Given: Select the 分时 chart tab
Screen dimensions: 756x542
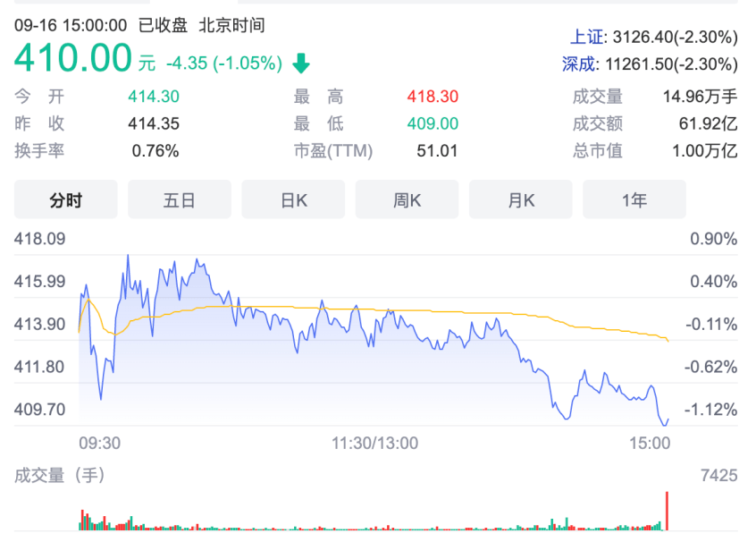Looking at the screenshot, I should (x=65, y=199).
